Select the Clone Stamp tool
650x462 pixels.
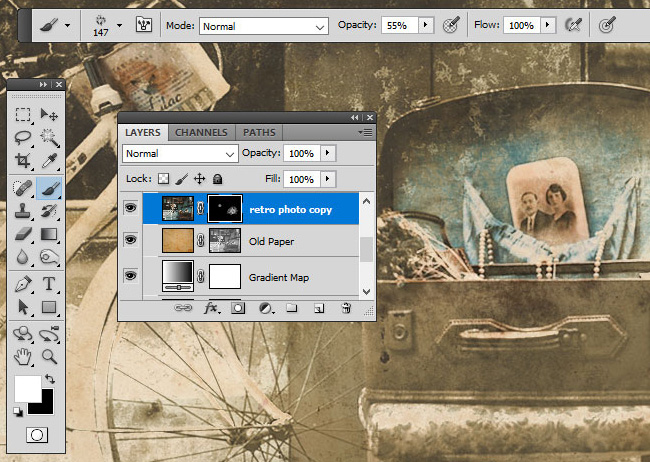(23, 209)
